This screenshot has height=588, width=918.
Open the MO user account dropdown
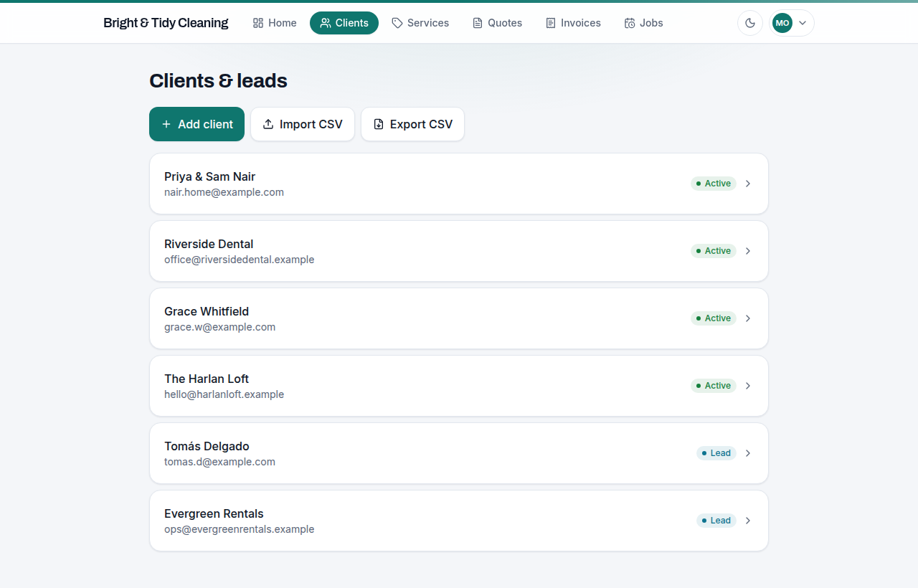792,23
